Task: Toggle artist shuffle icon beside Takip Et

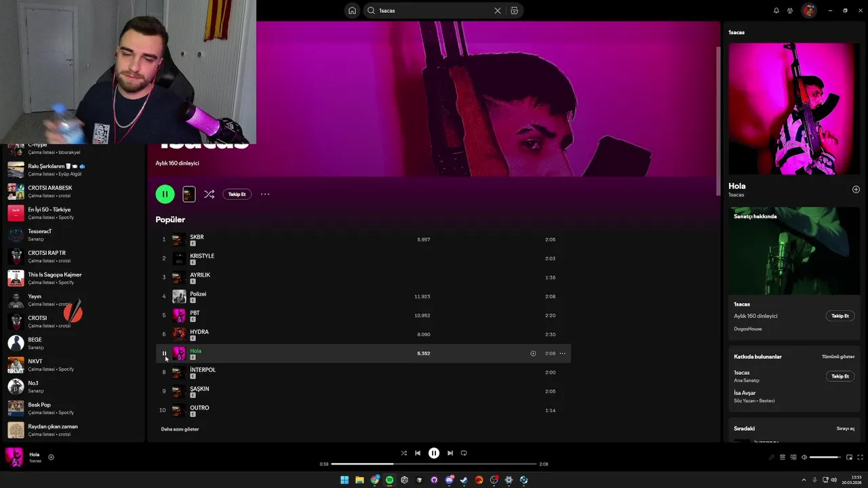Action: [x=209, y=194]
